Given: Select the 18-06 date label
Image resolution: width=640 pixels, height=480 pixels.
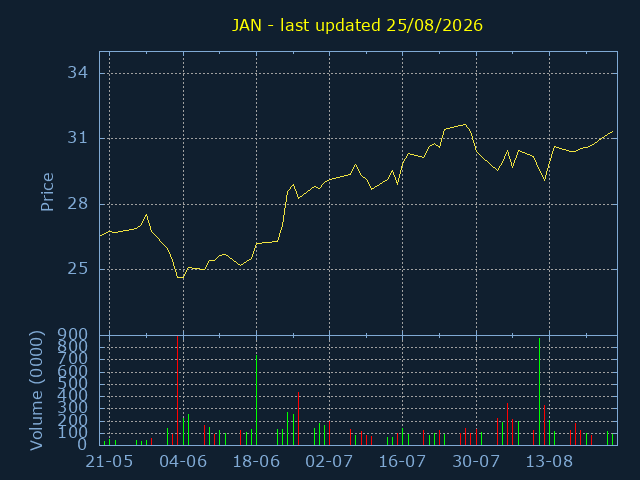Looking at the screenshot, I should [x=256, y=462].
